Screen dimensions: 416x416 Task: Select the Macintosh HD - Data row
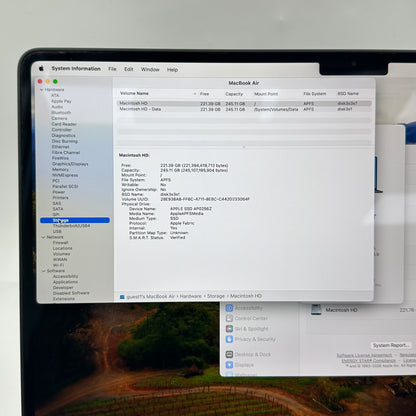244,109
